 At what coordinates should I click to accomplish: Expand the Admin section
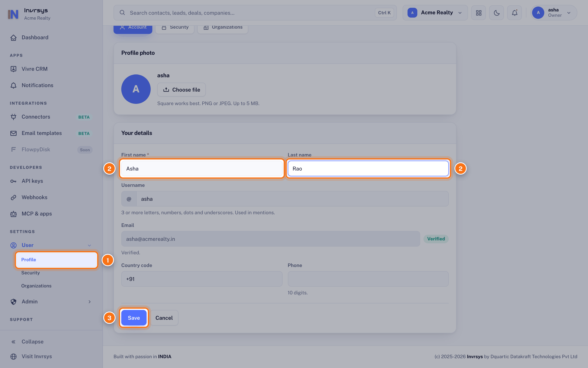tap(51, 302)
